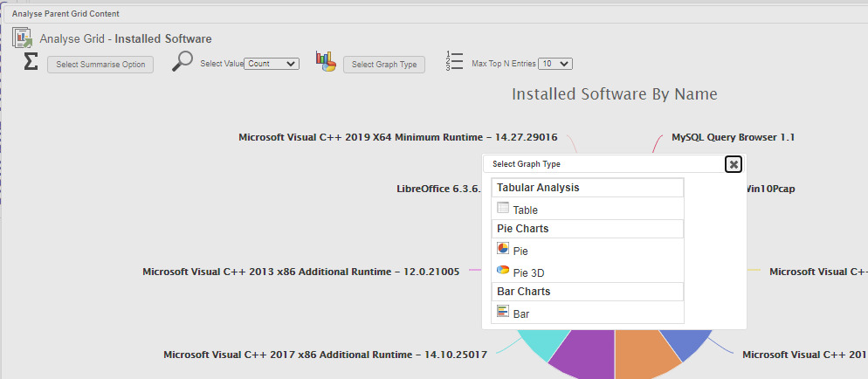The height and width of the screenshot is (379, 868).
Task: Click the Select Summarise Option button
Action: pos(100,64)
